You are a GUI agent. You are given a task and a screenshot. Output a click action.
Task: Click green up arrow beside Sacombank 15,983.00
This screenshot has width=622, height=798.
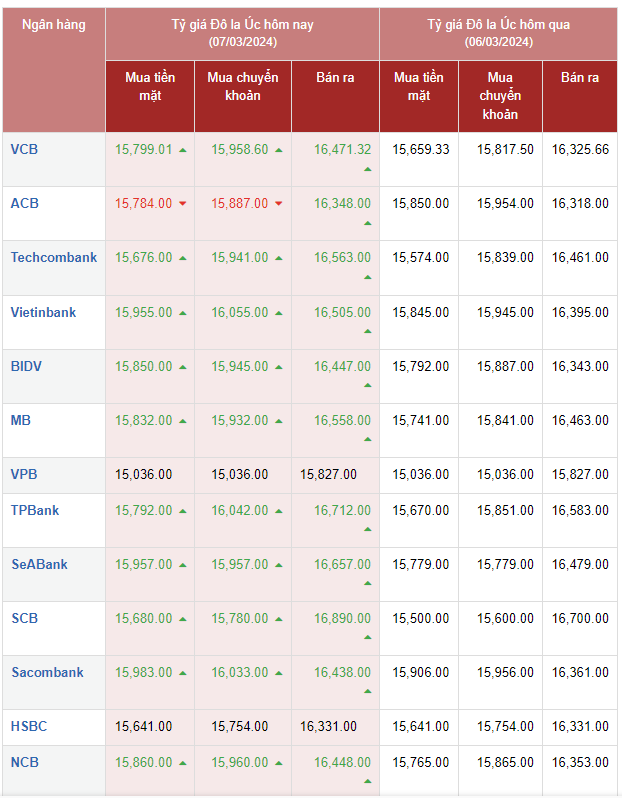pyautogui.click(x=182, y=673)
